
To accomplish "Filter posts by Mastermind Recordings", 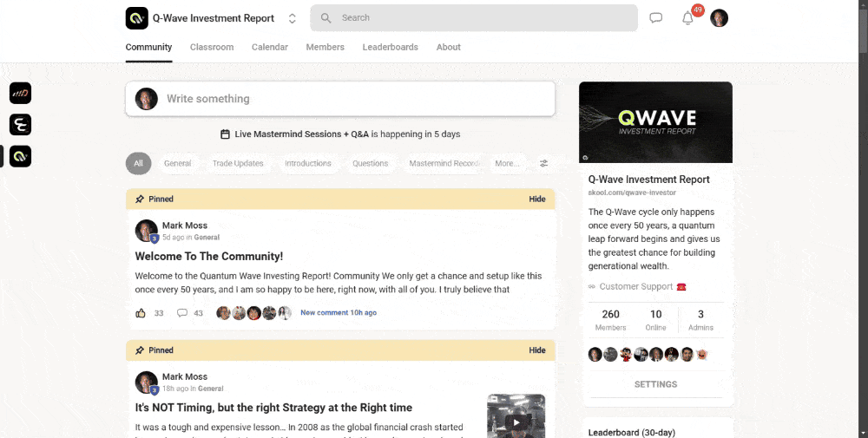I will (444, 163).
